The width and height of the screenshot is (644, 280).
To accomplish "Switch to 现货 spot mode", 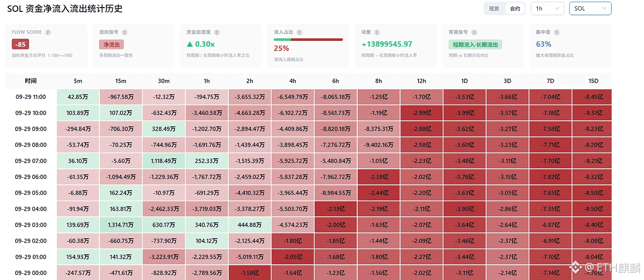I will tap(494, 9).
